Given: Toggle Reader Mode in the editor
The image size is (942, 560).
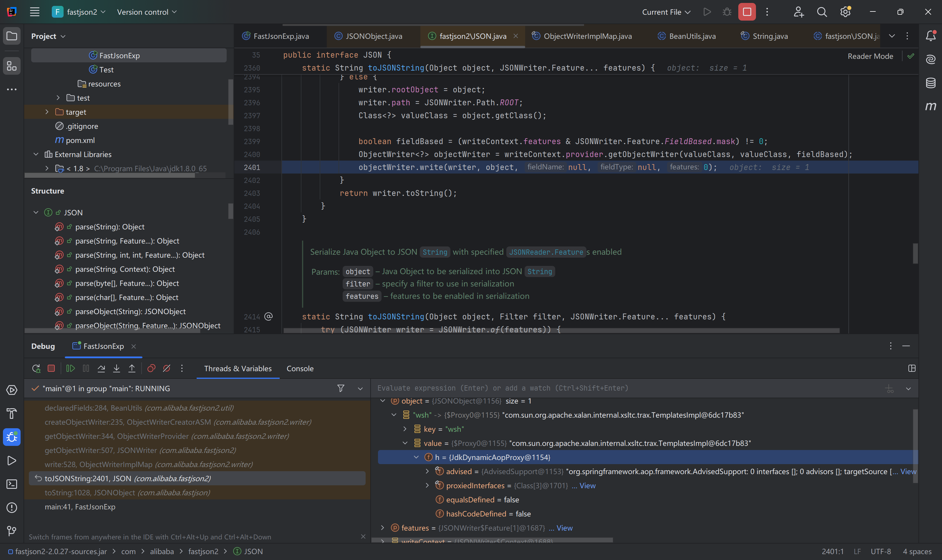Looking at the screenshot, I should pos(870,56).
